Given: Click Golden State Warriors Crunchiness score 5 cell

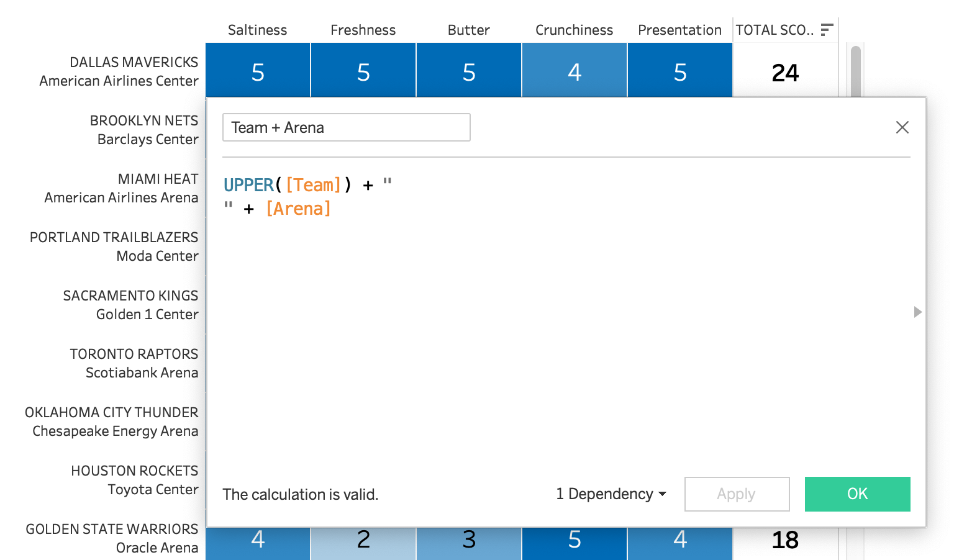Looking at the screenshot, I should click(x=575, y=544).
